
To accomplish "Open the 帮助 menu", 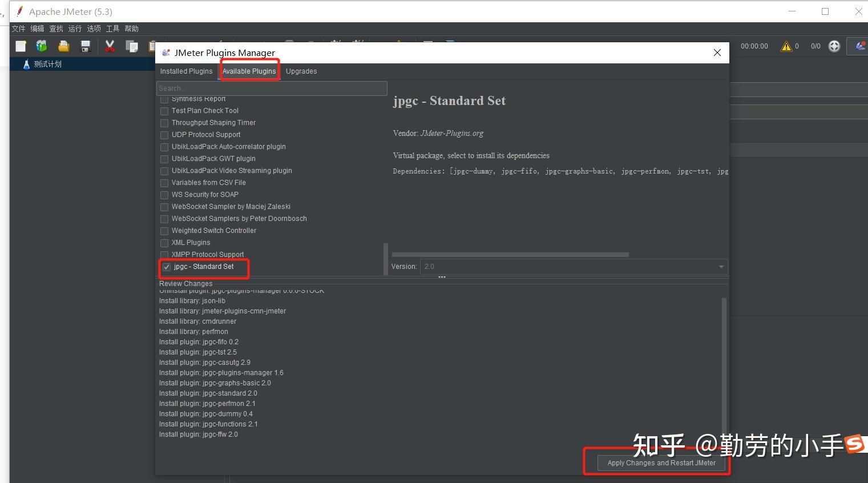I will (132, 29).
